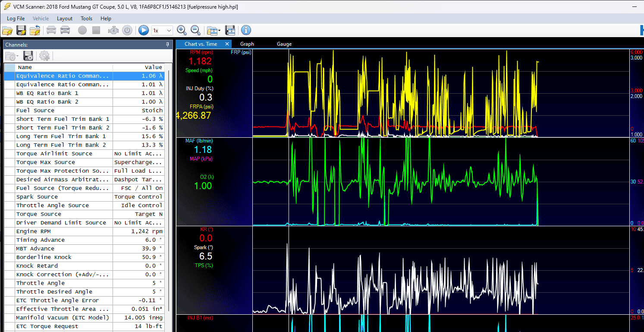Play back the log with the blue play button
Viewport: 644px width, 332px height.
click(x=144, y=30)
